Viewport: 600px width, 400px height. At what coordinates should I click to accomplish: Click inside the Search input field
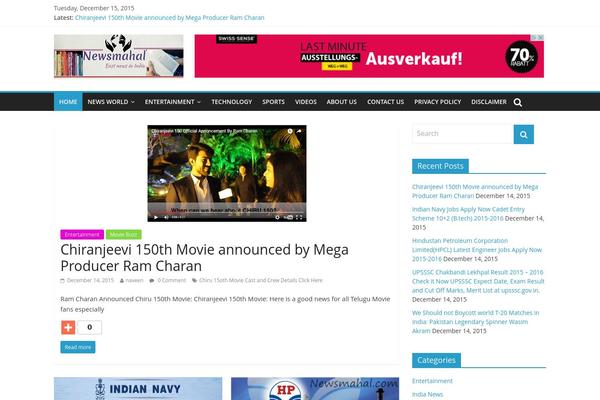(x=463, y=134)
